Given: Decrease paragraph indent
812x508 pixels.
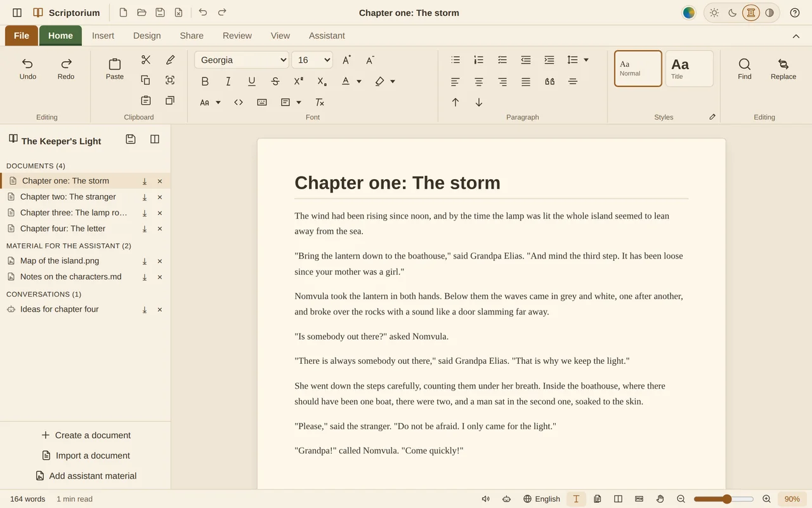Looking at the screenshot, I should tap(526, 60).
